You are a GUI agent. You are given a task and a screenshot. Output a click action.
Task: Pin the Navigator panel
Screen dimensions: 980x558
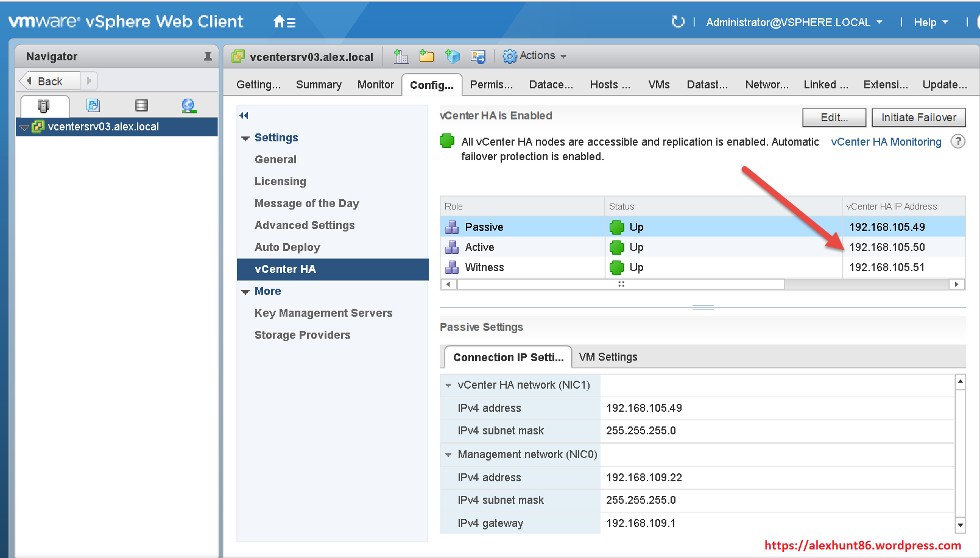click(x=208, y=57)
